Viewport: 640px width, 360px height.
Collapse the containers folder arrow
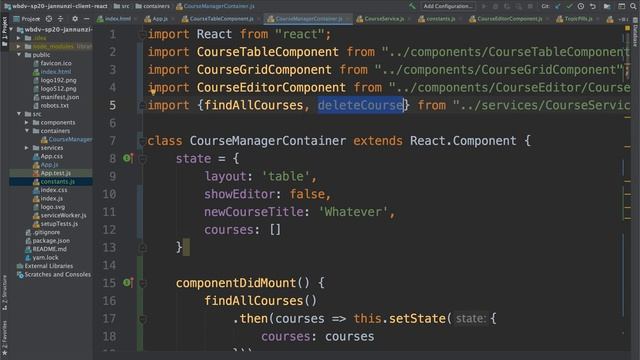point(27,131)
